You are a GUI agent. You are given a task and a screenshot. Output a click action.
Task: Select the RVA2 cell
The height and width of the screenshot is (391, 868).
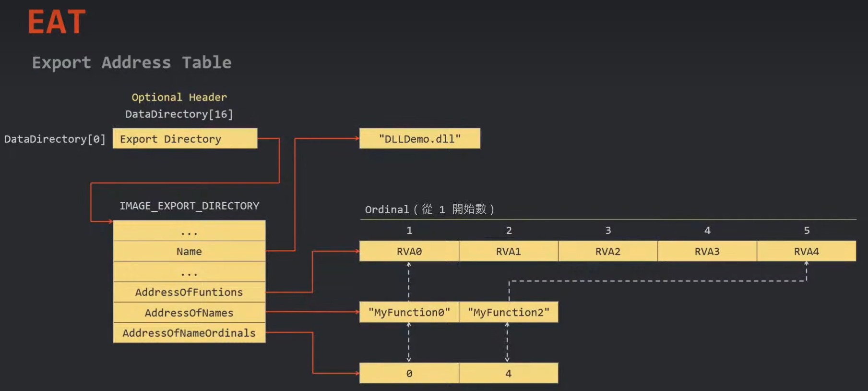(608, 251)
